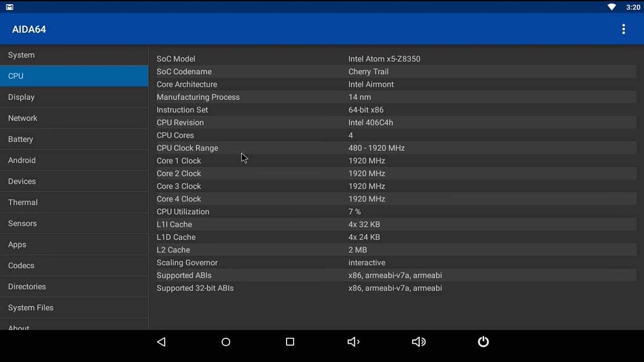644x362 pixels.
Task: Click the Wi-Fi status bar icon
Action: click(x=611, y=6)
